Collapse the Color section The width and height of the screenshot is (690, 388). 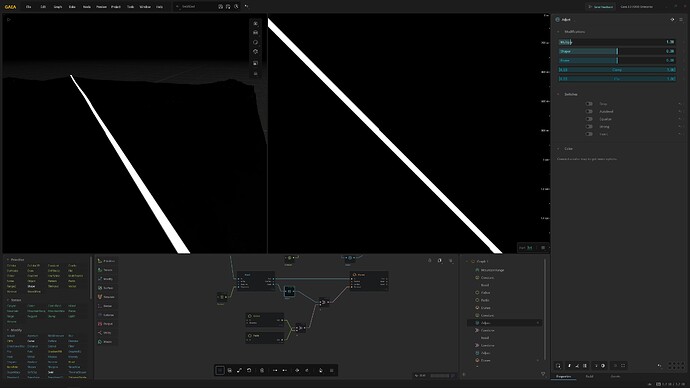pyautogui.click(x=558, y=149)
